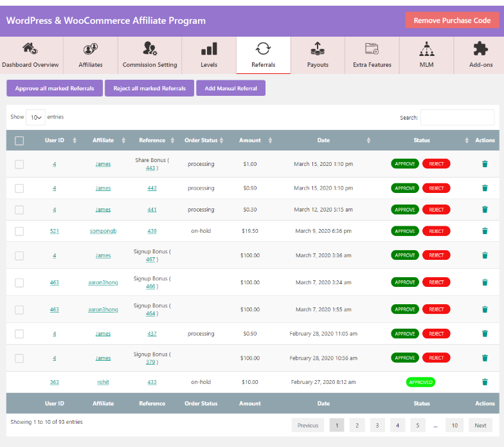
Task: Go to pagination page 5
Action: point(418,425)
